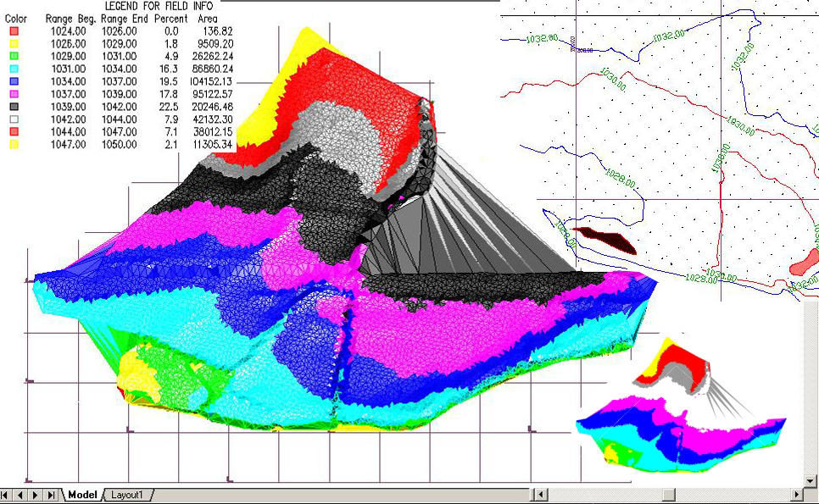
Task: Jump to the first layout tab arrow
Action: (6, 495)
